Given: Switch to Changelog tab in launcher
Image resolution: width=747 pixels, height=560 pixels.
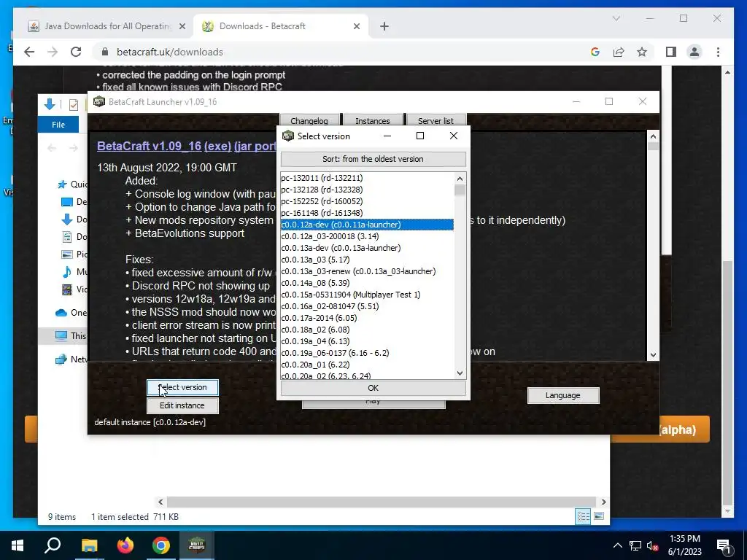Looking at the screenshot, I should click(309, 120).
